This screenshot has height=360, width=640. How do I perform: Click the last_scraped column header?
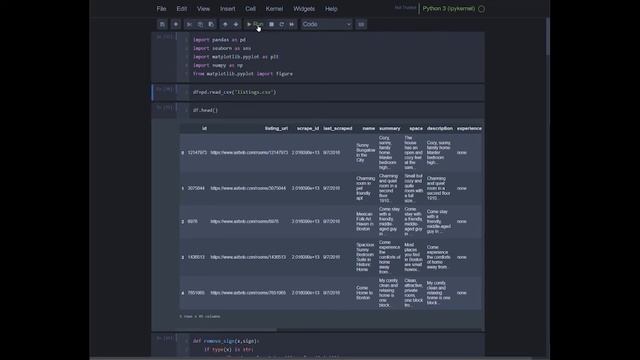click(338, 129)
